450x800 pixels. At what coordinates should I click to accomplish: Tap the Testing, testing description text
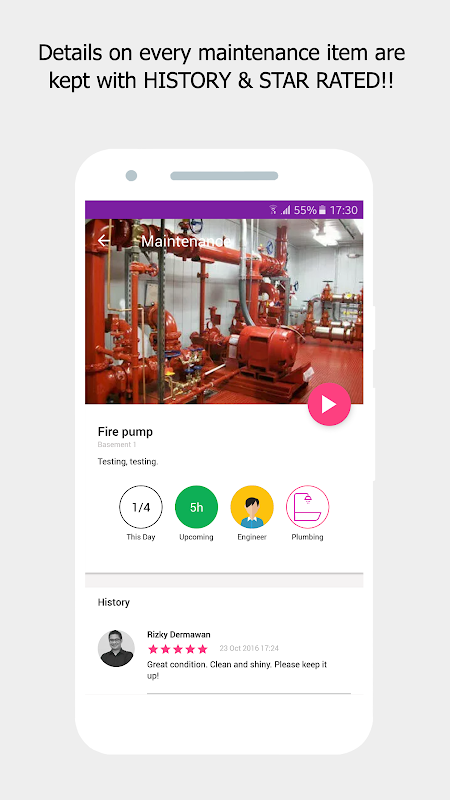128,462
